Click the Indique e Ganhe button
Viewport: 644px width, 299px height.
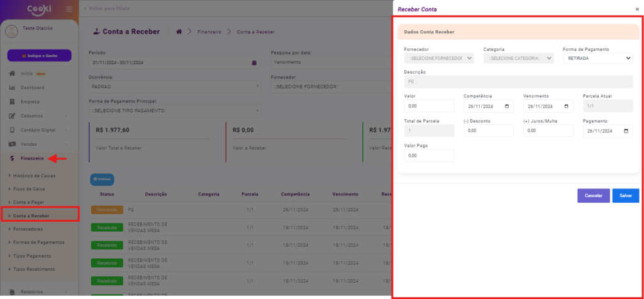pos(39,55)
